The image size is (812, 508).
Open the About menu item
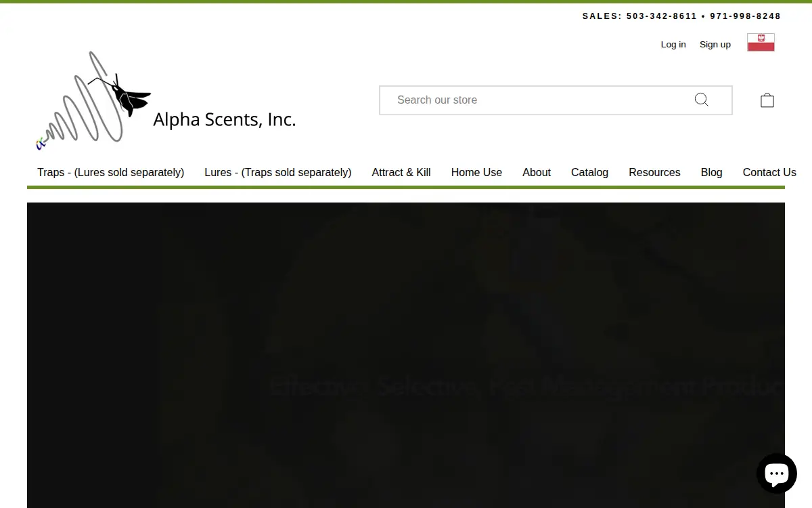pos(537,172)
